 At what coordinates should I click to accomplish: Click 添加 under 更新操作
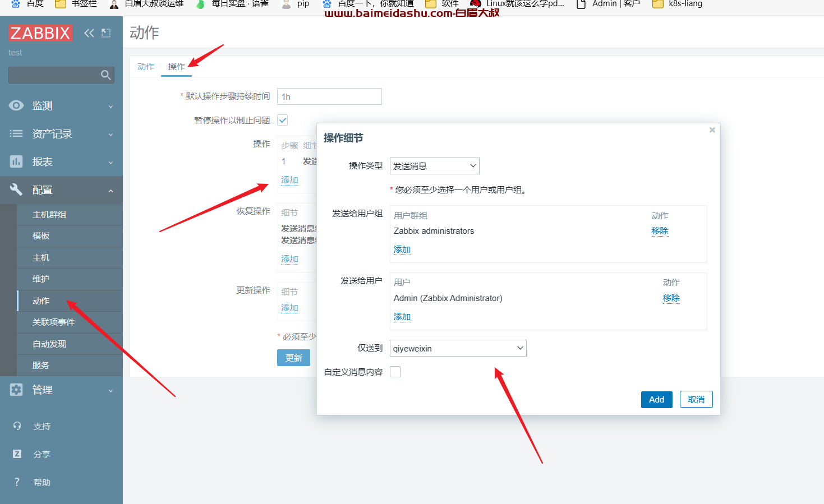pos(289,307)
